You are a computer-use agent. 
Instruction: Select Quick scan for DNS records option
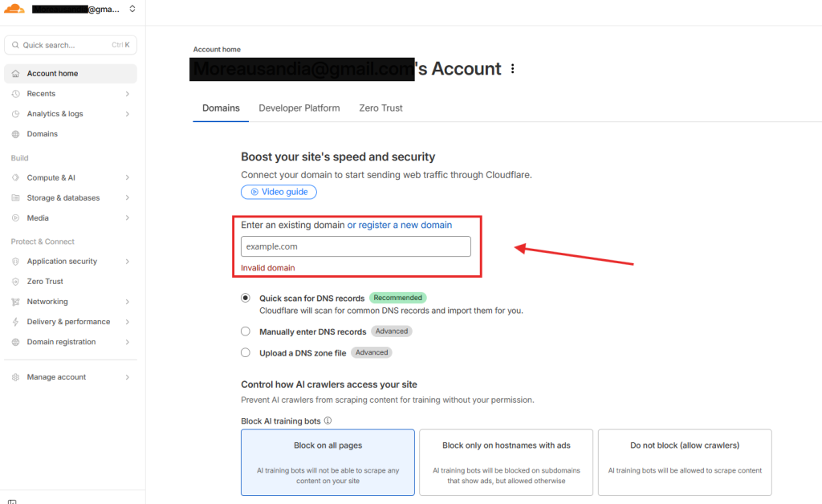246,298
